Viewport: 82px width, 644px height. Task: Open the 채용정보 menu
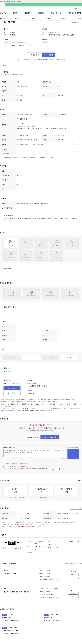pyautogui.click(x=14, y=13)
